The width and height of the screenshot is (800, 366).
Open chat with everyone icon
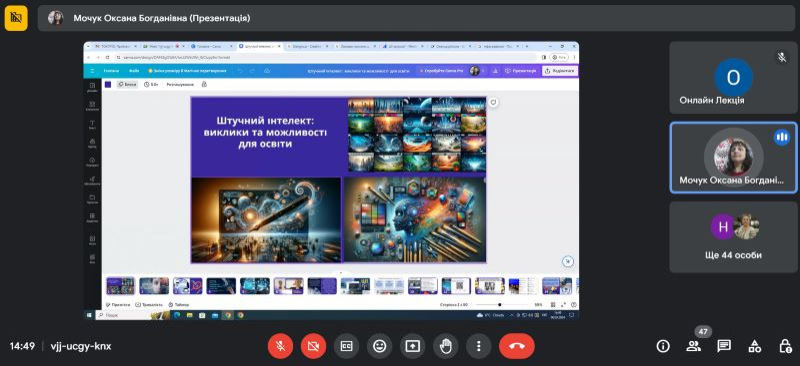pyautogui.click(x=724, y=346)
